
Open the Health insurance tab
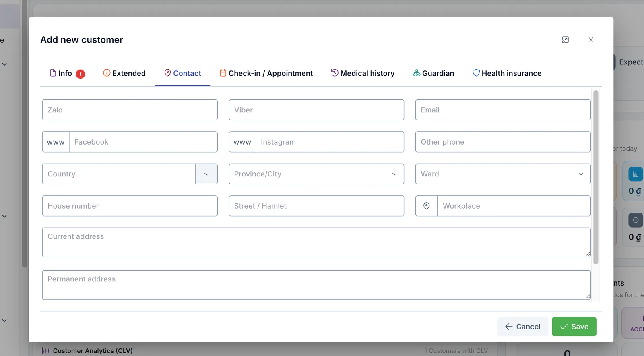coord(507,73)
